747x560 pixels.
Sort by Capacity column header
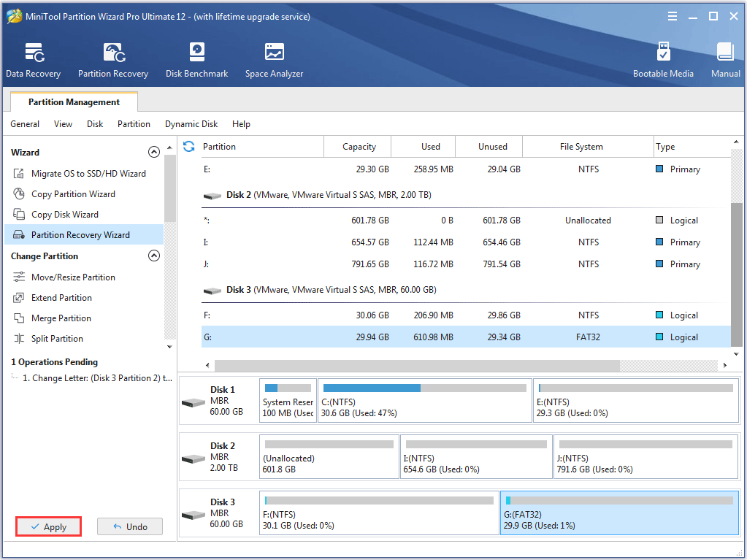(x=359, y=147)
